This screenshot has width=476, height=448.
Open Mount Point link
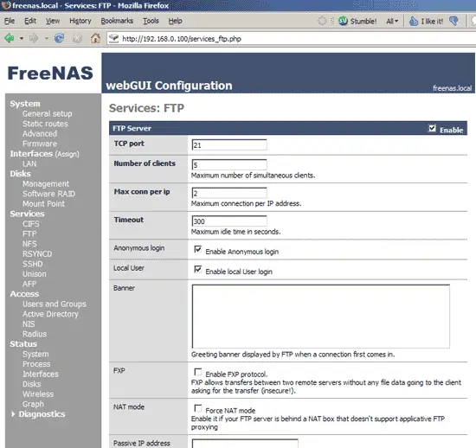(44, 204)
